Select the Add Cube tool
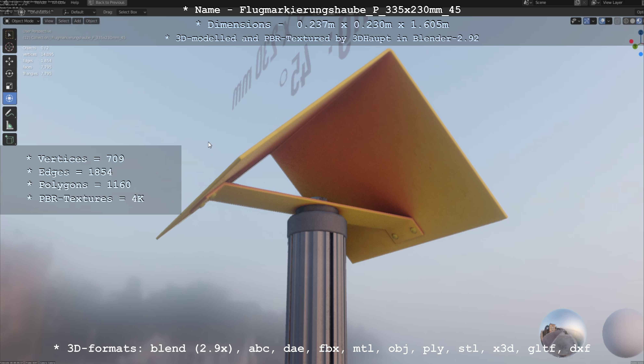644x364 pixels. pos(9,140)
